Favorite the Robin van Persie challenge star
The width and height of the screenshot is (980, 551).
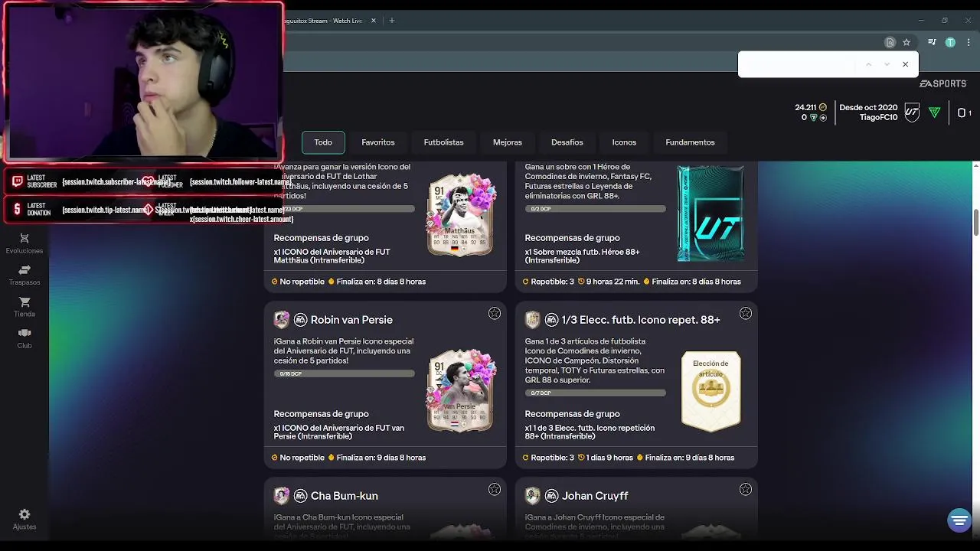click(x=495, y=313)
